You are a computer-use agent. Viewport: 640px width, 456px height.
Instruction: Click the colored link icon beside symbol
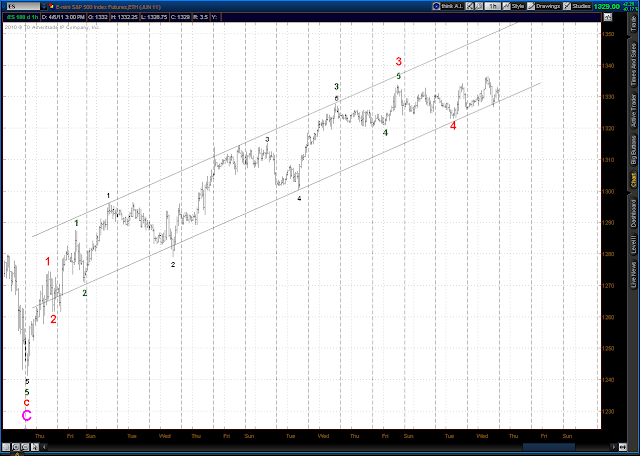[51, 6]
